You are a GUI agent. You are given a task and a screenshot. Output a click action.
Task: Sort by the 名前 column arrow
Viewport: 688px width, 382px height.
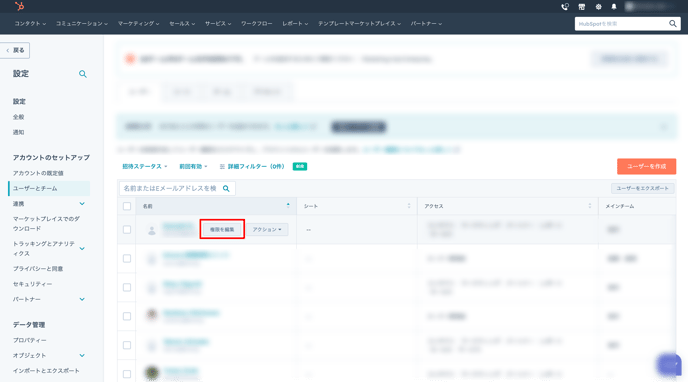coord(288,206)
